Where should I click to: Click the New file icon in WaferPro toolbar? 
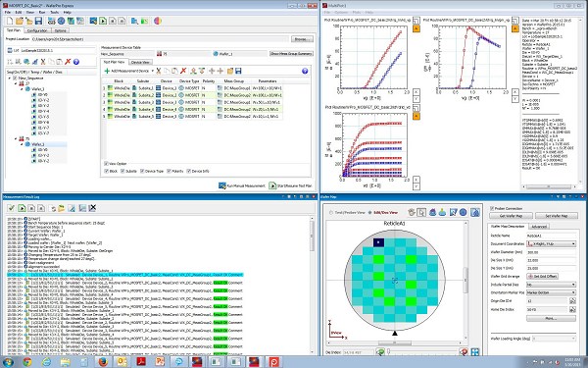click(10, 21)
